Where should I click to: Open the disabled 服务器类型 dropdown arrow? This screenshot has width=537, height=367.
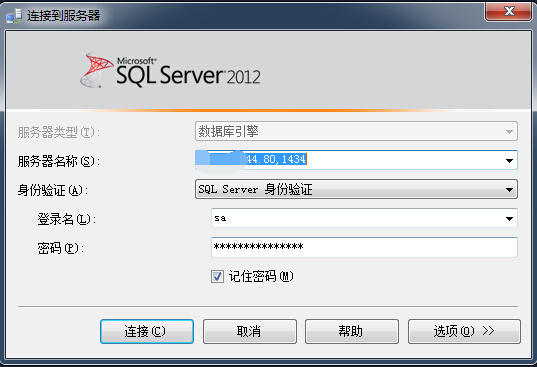pos(509,131)
